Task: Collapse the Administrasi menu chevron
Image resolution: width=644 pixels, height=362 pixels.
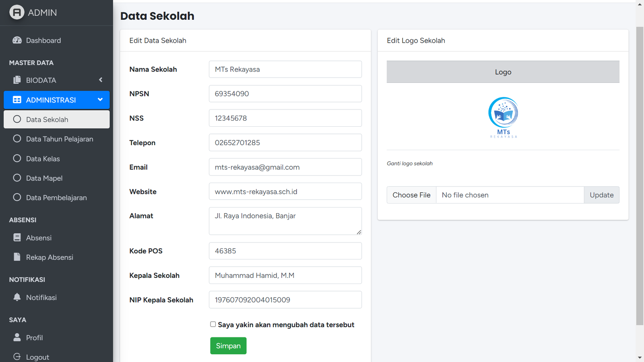Action: [x=100, y=100]
